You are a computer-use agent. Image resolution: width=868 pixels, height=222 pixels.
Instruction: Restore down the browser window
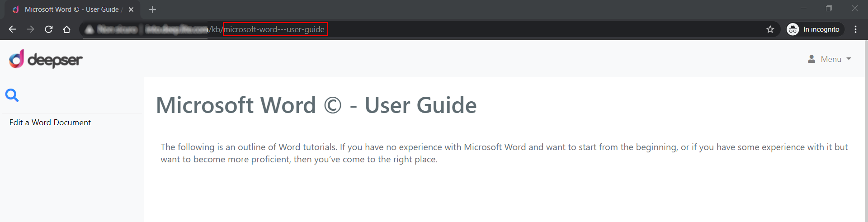829,9
